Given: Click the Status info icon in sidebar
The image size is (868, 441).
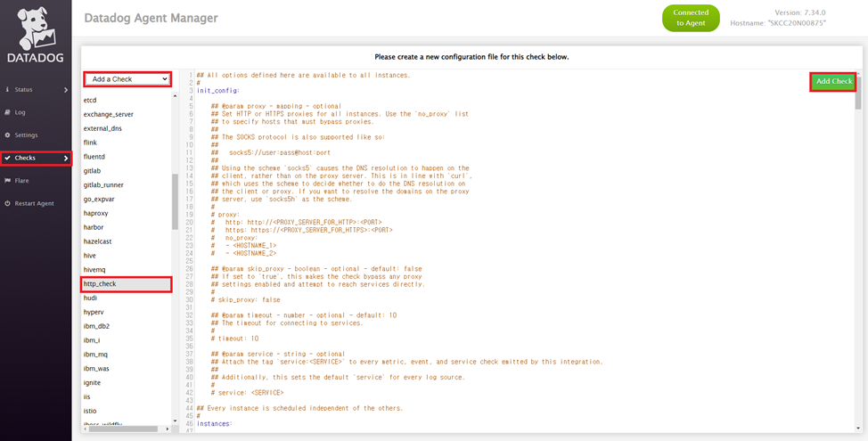Looking at the screenshot, I should coord(7,89).
